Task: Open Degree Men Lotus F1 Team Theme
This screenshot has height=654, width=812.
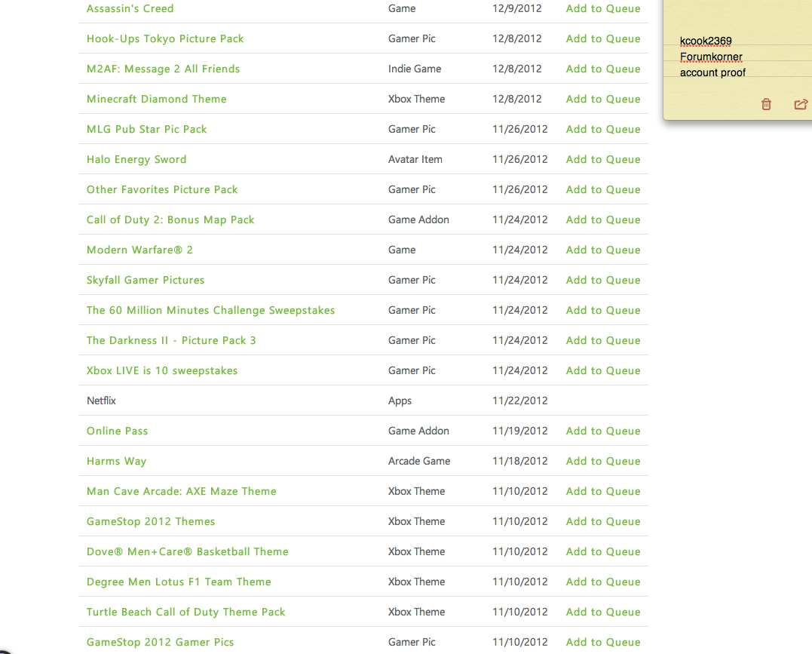Action: [179, 582]
